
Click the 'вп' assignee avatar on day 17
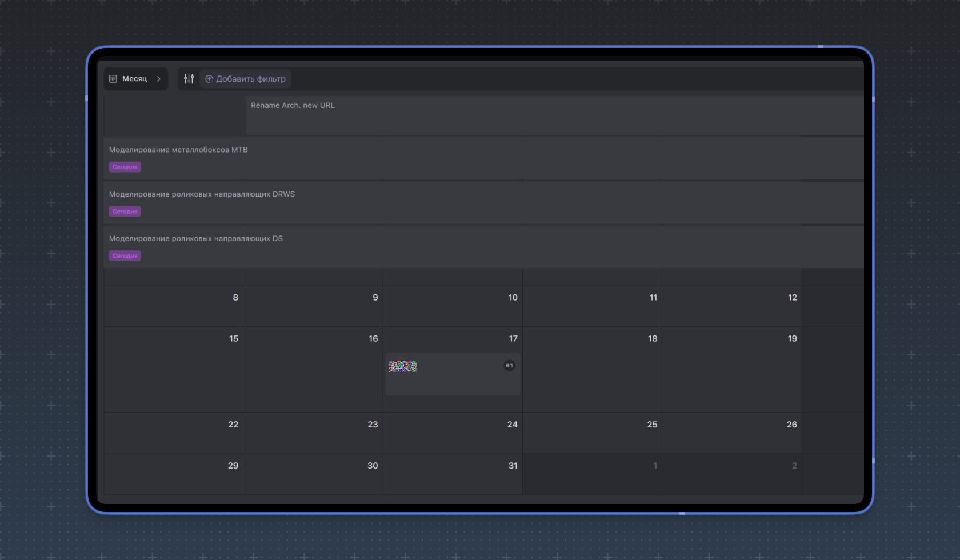pyautogui.click(x=509, y=366)
